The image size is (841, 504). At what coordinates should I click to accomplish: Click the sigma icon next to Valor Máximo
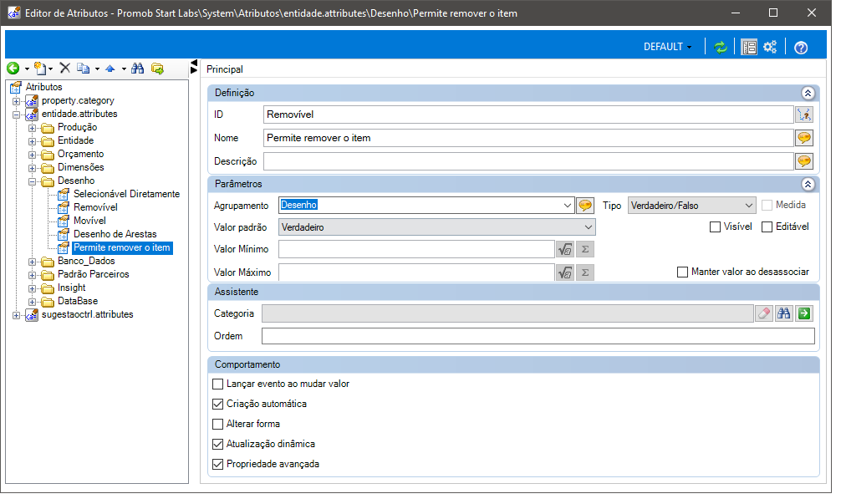[585, 272]
